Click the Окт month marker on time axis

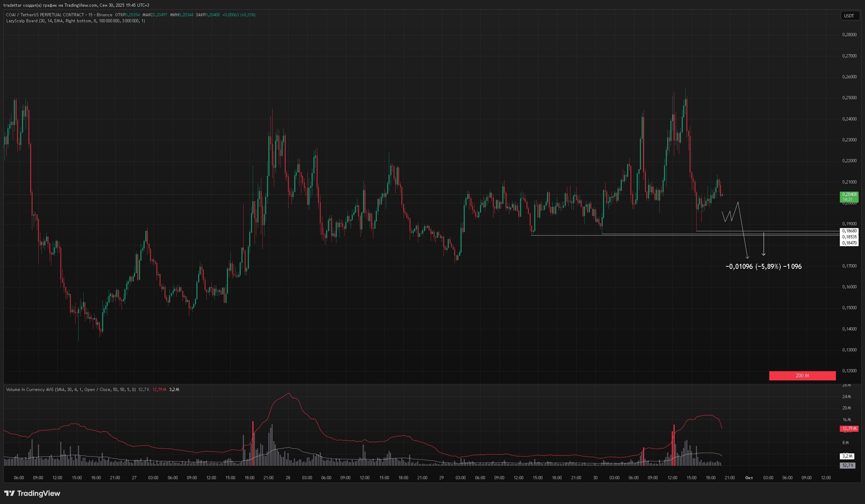tap(749, 478)
